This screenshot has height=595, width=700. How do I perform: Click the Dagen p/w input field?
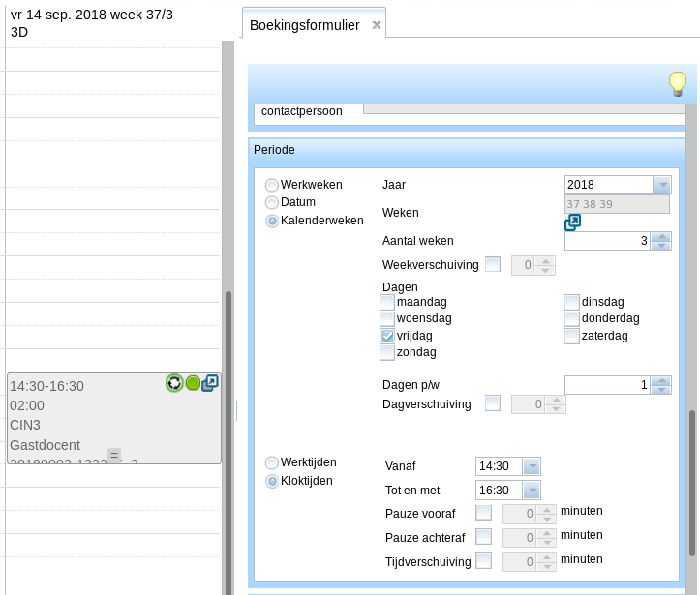pyautogui.click(x=608, y=385)
